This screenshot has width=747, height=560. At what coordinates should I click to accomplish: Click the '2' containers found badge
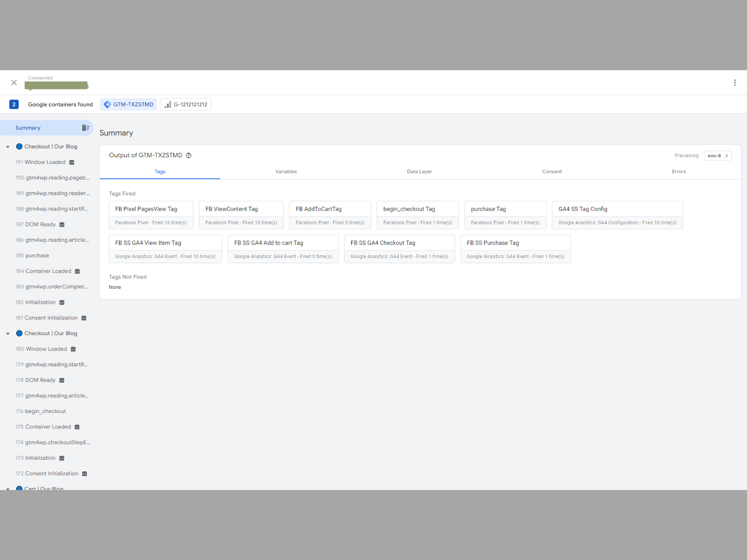[14, 104]
